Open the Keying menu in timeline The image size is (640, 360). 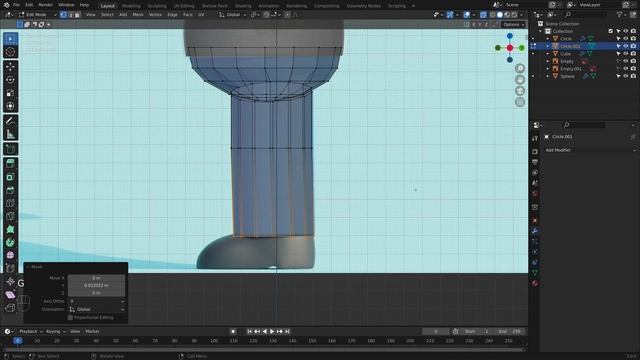pos(56,331)
